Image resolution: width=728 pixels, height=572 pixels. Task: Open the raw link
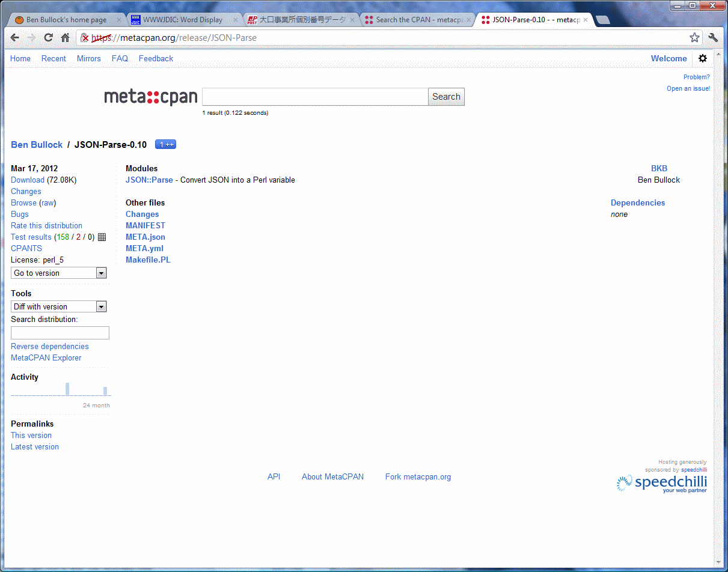pyautogui.click(x=47, y=202)
